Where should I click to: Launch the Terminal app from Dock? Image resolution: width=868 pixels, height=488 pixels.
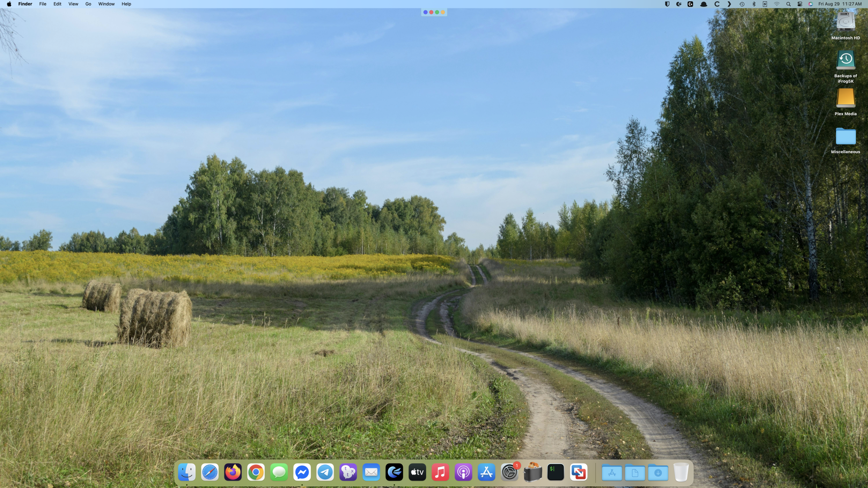556,472
